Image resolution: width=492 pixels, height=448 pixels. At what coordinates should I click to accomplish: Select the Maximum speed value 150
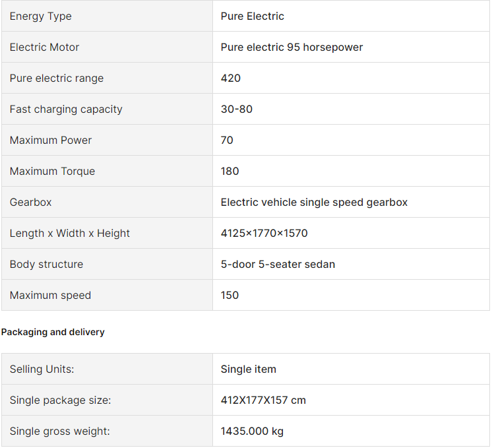tap(230, 296)
